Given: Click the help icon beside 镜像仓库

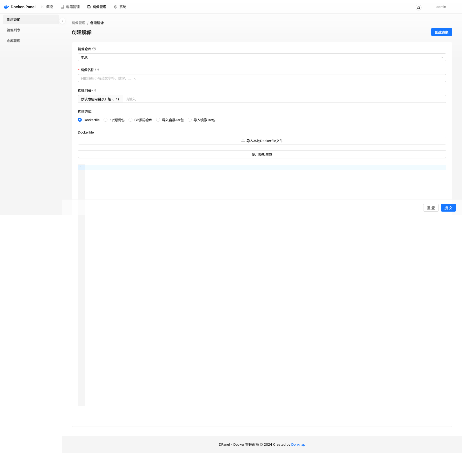Looking at the screenshot, I should point(94,48).
